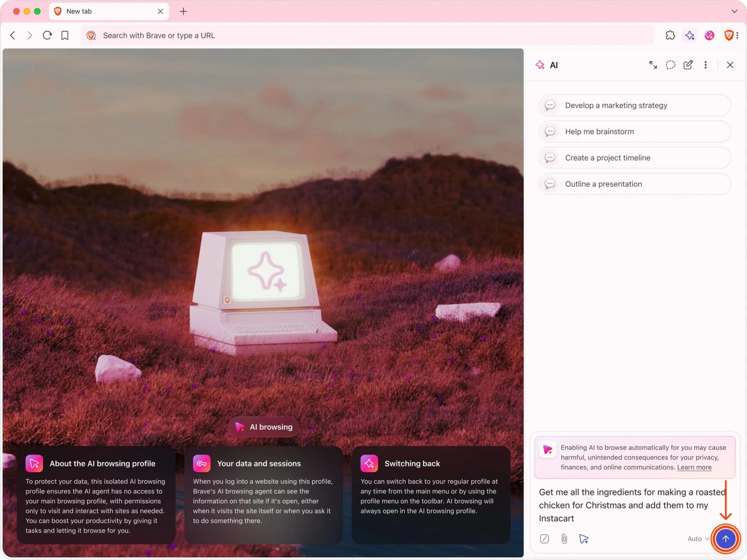Screen dimensions: 747x560
Task: Select the Develop a marketing strategy prompt
Action: coord(634,105)
